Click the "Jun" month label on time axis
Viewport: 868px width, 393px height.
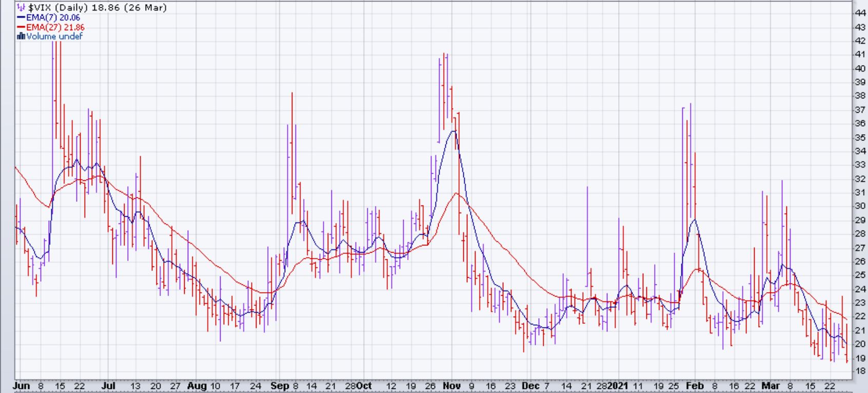pos(21,386)
